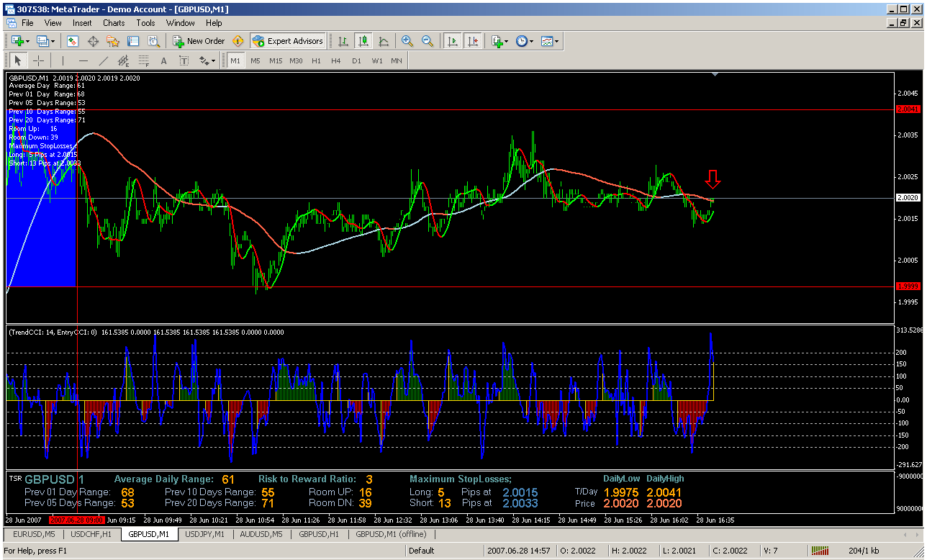The width and height of the screenshot is (927, 560).
Task: Switch to GBPUSD,M1 (offline) chart tab
Action: [391, 534]
